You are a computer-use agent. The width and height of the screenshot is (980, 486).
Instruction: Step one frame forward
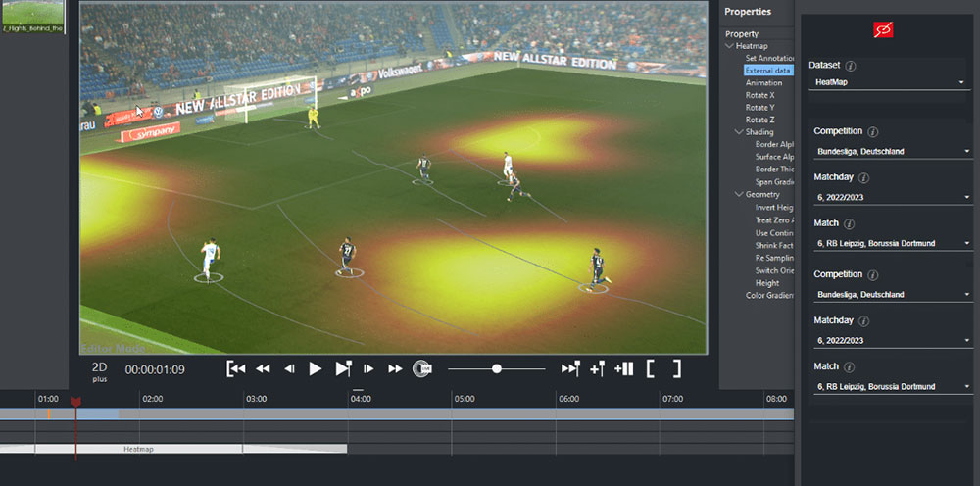368,368
